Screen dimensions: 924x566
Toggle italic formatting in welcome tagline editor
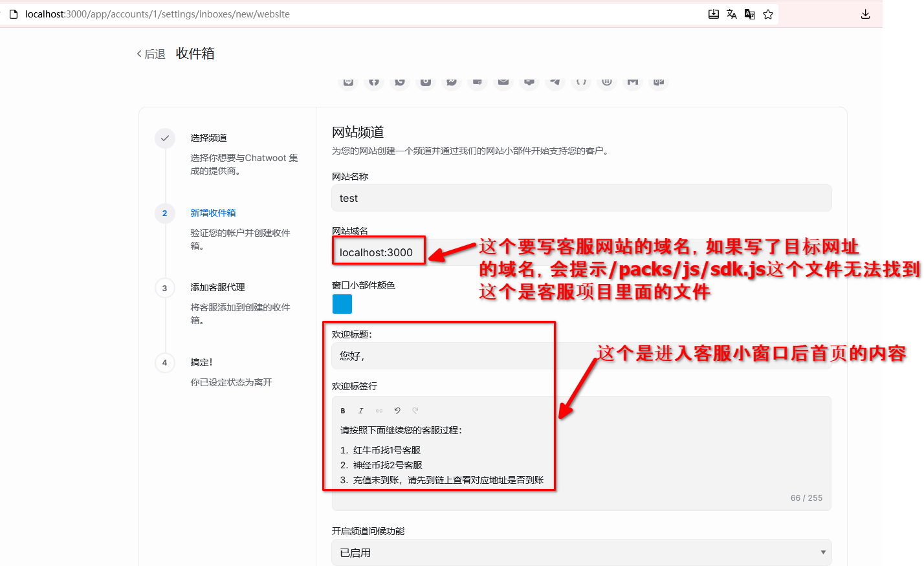[361, 411]
